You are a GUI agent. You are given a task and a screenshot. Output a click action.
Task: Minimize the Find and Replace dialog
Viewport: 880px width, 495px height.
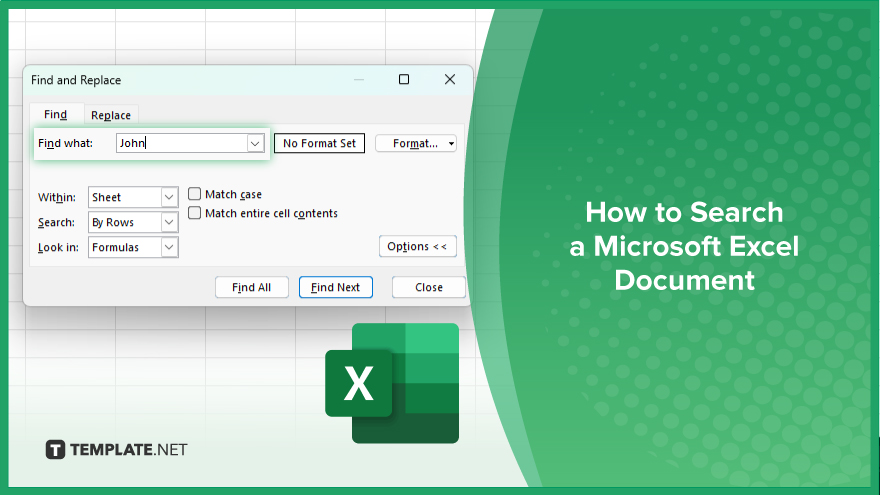coord(359,80)
